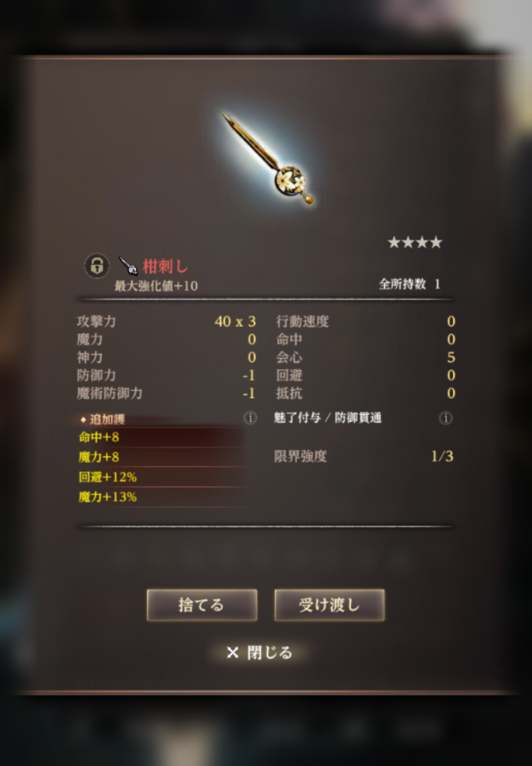The height and width of the screenshot is (766, 532).
Task: Click the 追加護 section header
Action: 103,419
